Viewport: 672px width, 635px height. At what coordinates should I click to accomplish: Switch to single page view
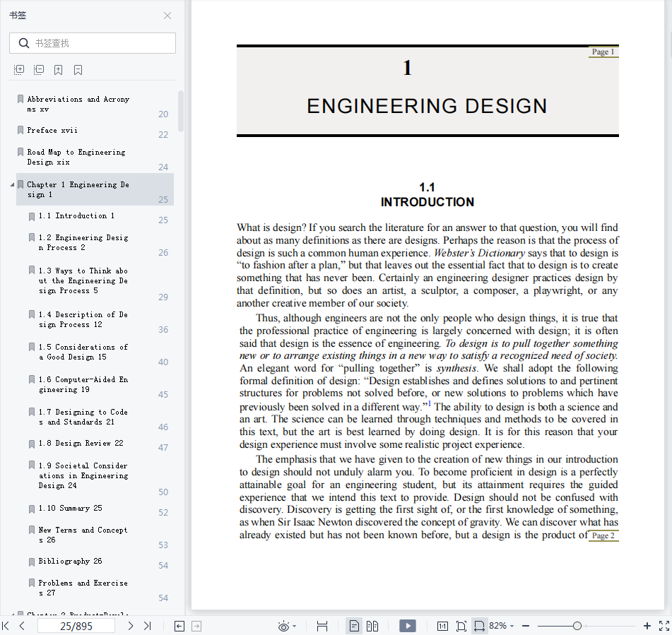point(354,627)
